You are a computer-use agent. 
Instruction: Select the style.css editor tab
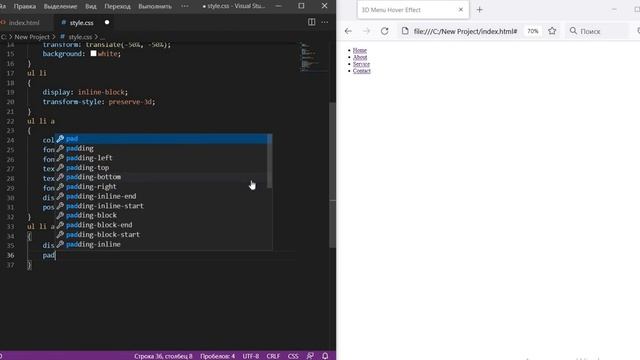pyautogui.click(x=81, y=23)
